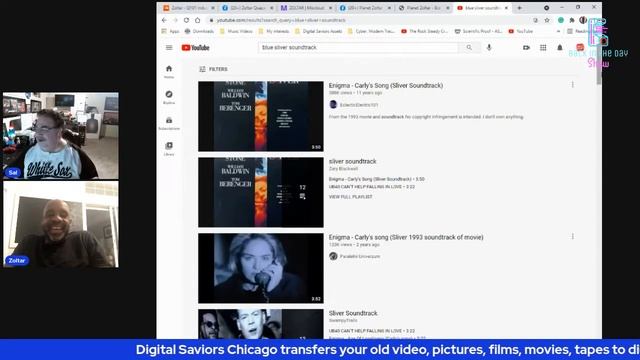Open the Cyber Modern bookmark folder

tap(371, 31)
